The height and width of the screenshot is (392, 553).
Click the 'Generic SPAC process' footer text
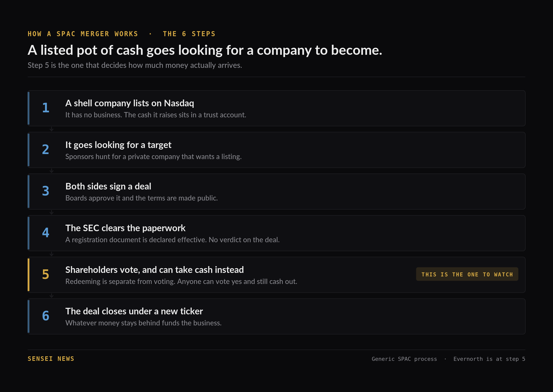coord(404,359)
